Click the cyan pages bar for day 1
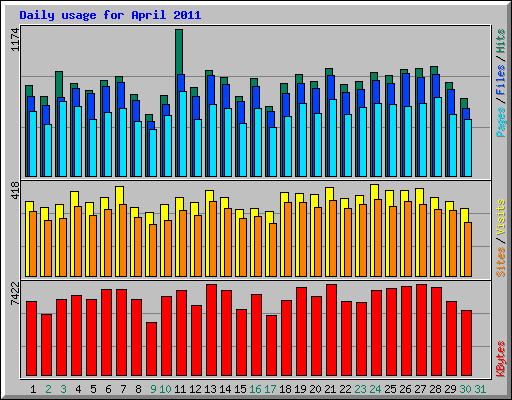 click(x=33, y=144)
